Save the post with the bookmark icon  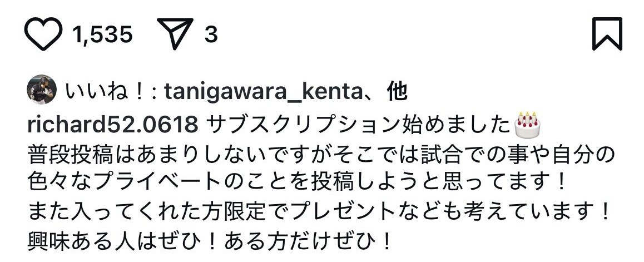(607, 34)
